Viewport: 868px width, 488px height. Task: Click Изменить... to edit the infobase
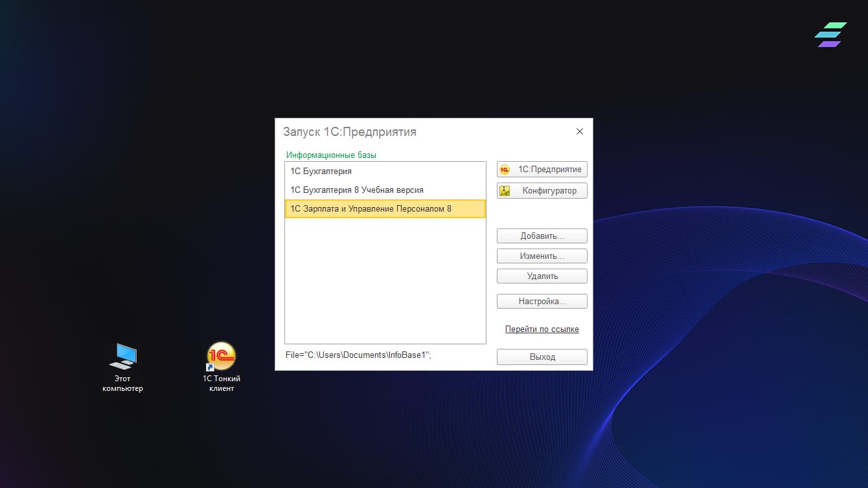542,256
